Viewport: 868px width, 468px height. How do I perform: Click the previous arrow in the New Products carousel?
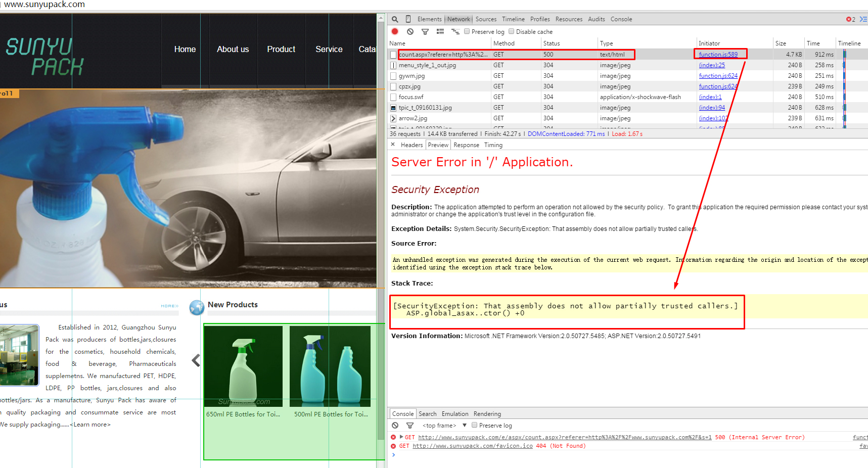click(196, 360)
